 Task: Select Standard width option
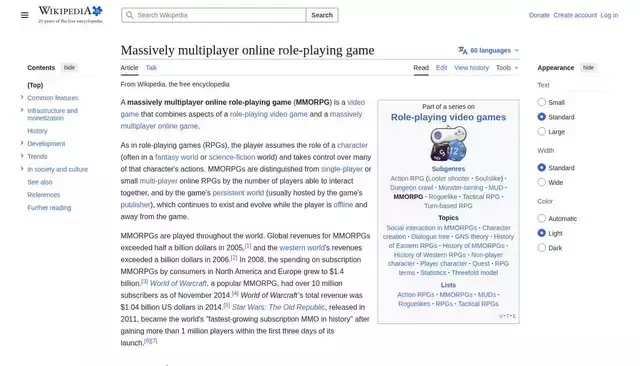[x=542, y=167]
